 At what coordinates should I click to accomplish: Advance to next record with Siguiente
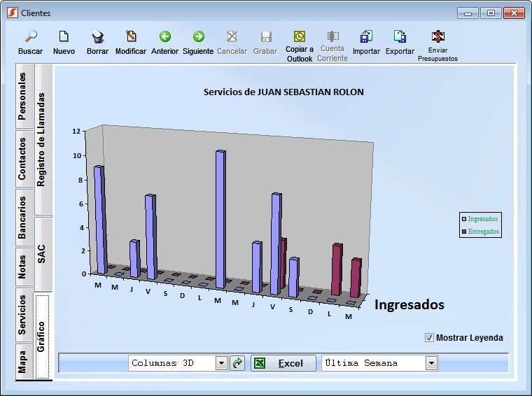pos(198,37)
